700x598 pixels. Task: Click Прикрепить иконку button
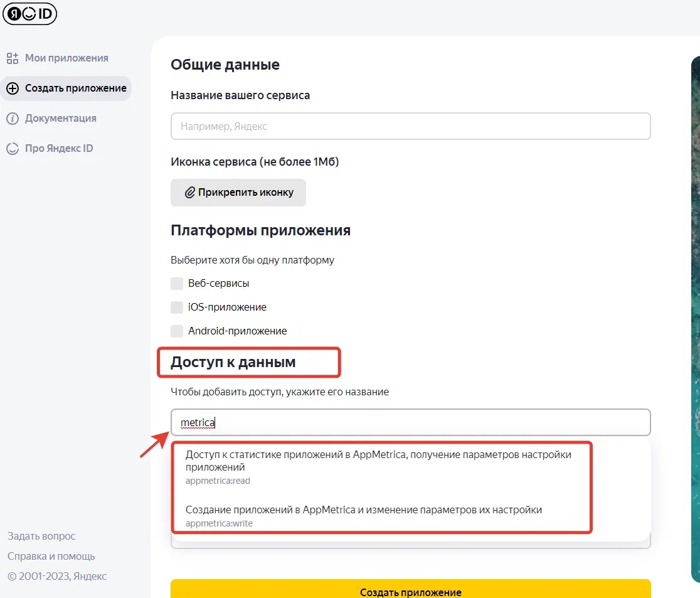[x=238, y=193]
